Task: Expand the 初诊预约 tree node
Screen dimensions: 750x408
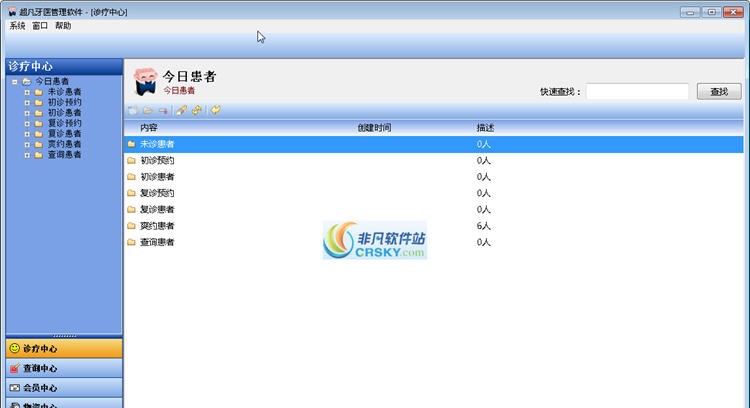Action: click(27, 102)
